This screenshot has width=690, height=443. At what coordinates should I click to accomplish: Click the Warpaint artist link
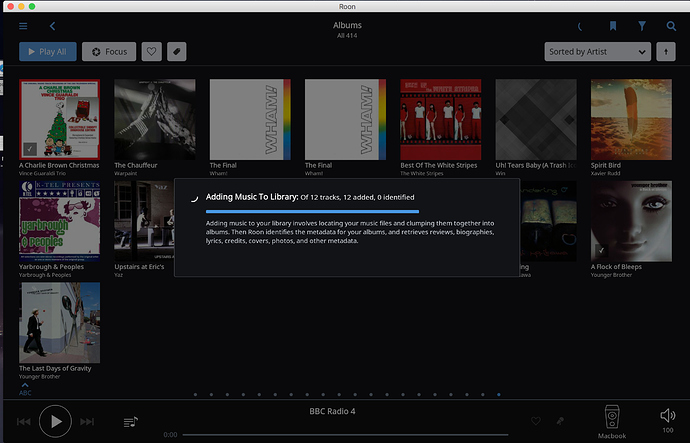pyautogui.click(x=125, y=173)
